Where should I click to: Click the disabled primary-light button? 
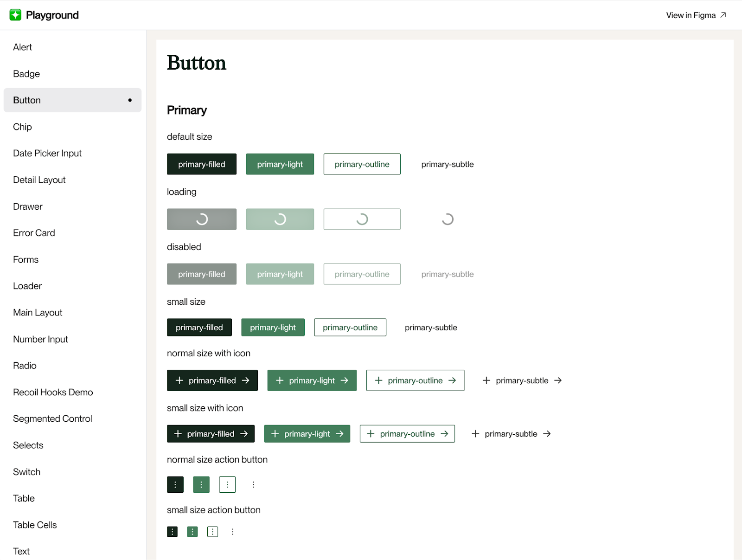point(280,274)
